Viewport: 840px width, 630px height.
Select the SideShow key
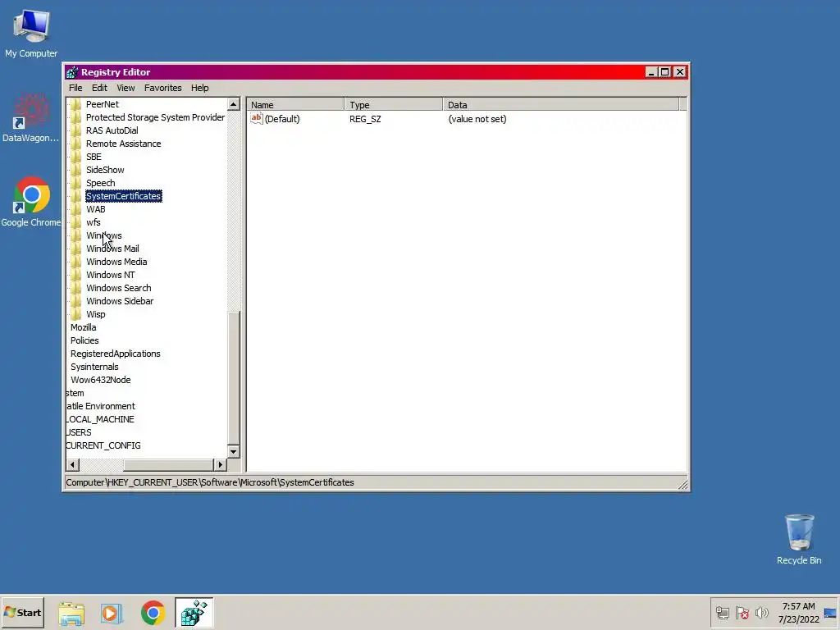coord(105,170)
